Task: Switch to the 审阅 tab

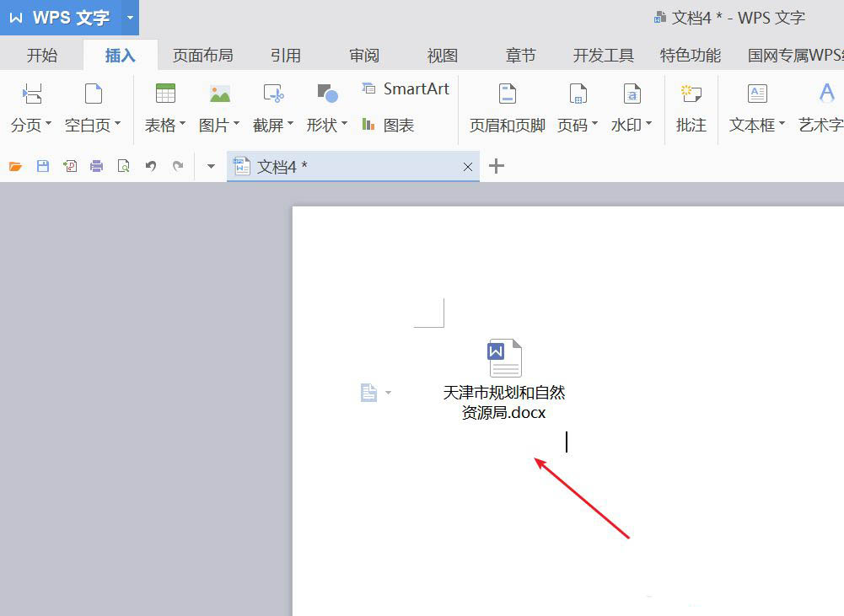Action: coord(364,55)
